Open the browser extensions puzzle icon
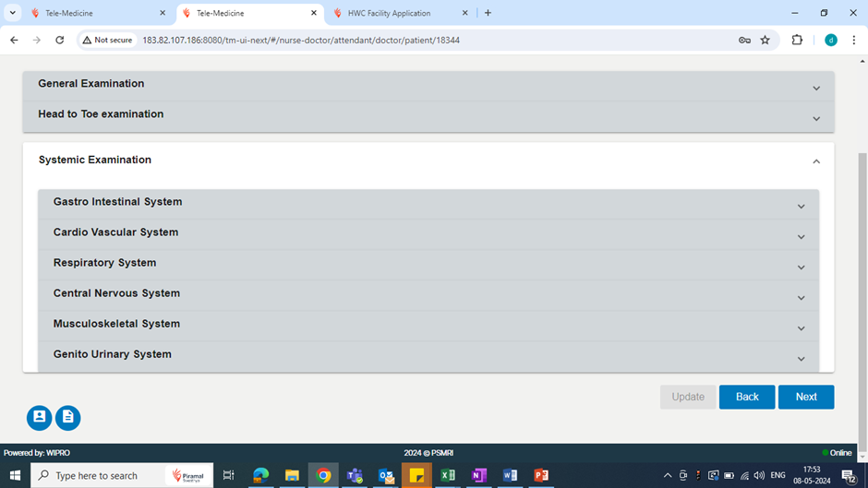This screenshot has height=488, width=868. (797, 40)
